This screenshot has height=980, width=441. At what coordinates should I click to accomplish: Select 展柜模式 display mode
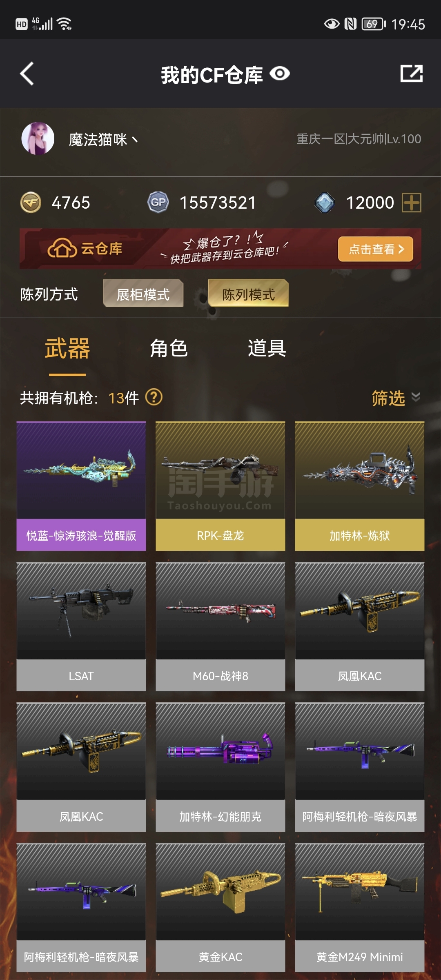pos(143,294)
